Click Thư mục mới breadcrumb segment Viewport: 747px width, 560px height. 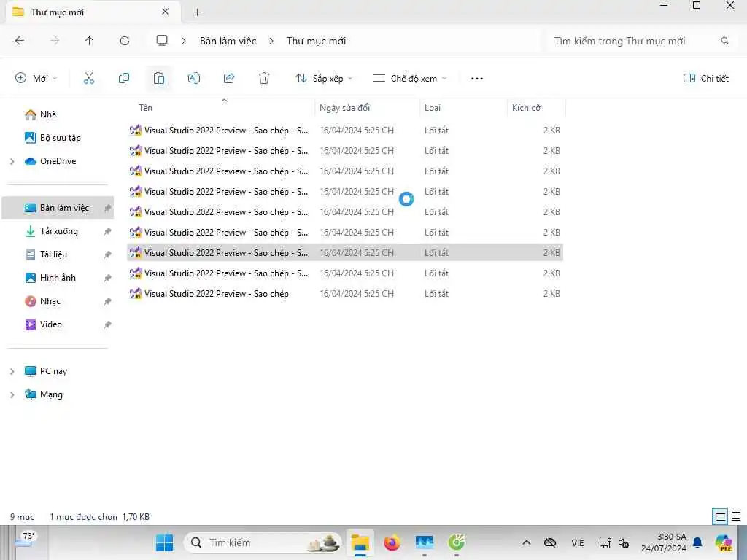pyautogui.click(x=316, y=41)
